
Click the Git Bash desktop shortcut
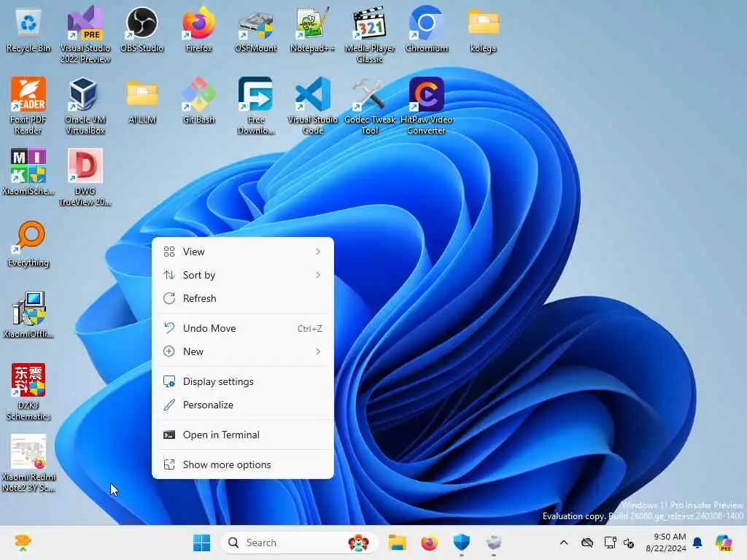pos(198,101)
